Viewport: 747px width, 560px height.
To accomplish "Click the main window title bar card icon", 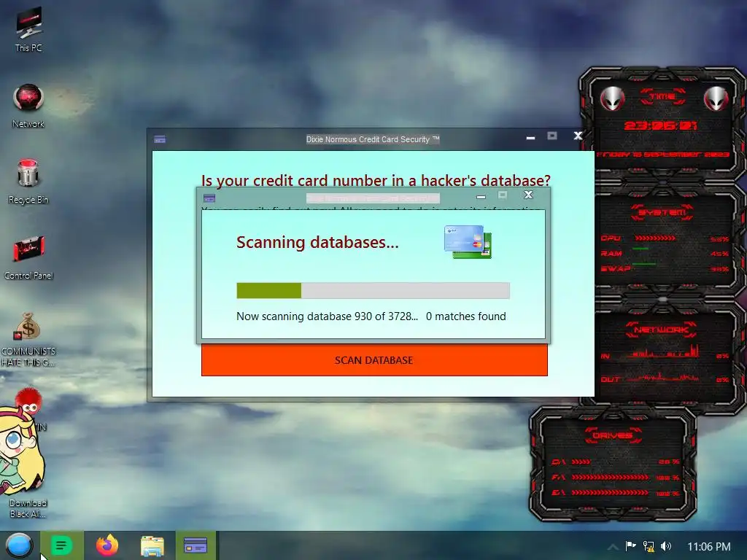I will 160,139.
